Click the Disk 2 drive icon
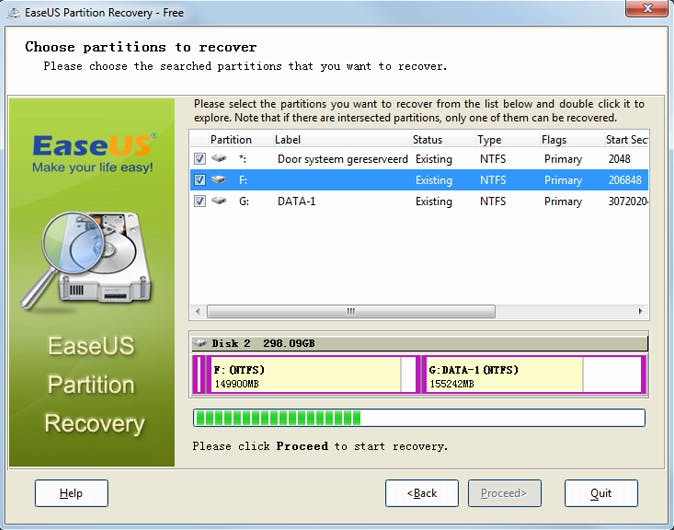The width and height of the screenshot is (674, 530). pos(200,343)
